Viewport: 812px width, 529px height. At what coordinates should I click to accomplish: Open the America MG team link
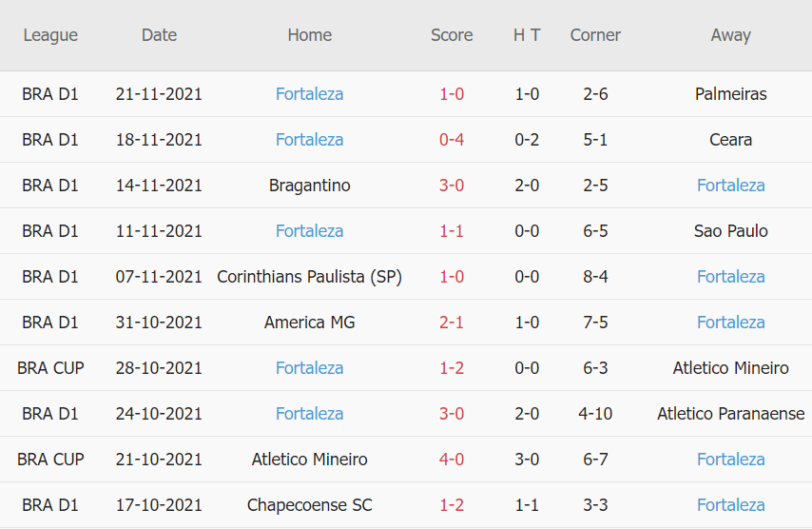(309, 323)
